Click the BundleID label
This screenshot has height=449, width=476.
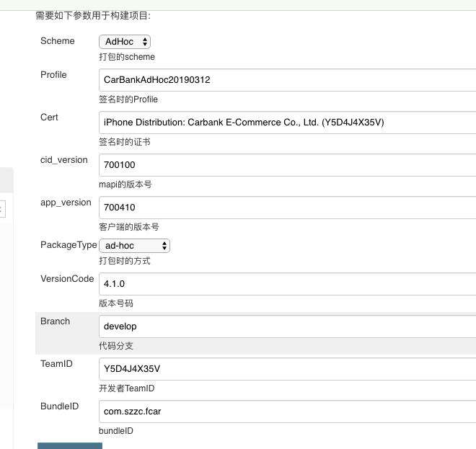pos(59,406)
